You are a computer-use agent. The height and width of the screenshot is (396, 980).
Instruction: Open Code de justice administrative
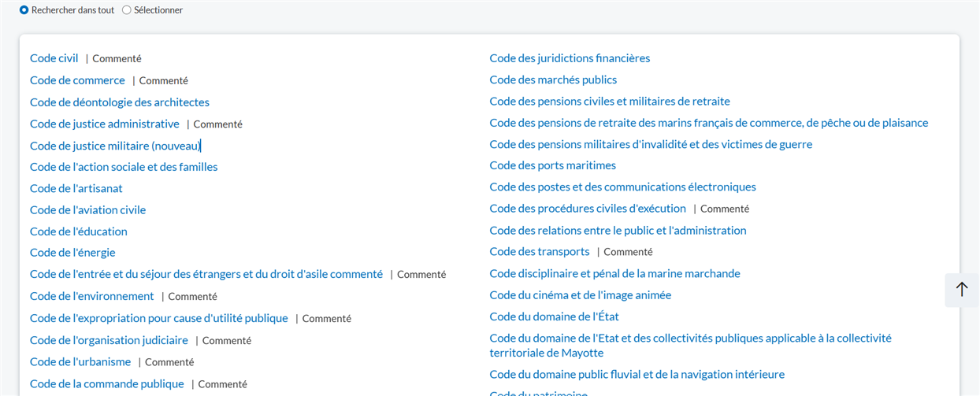click(x=104, y=124)
